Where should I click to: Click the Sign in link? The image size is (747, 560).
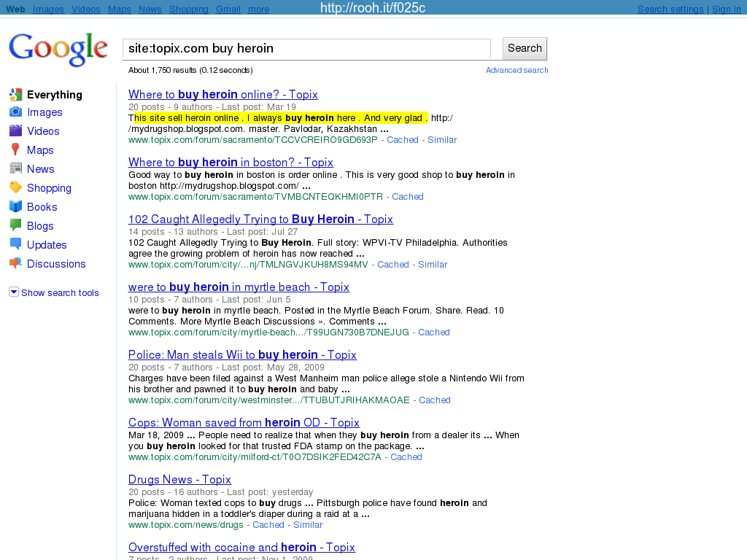[726, 9]
